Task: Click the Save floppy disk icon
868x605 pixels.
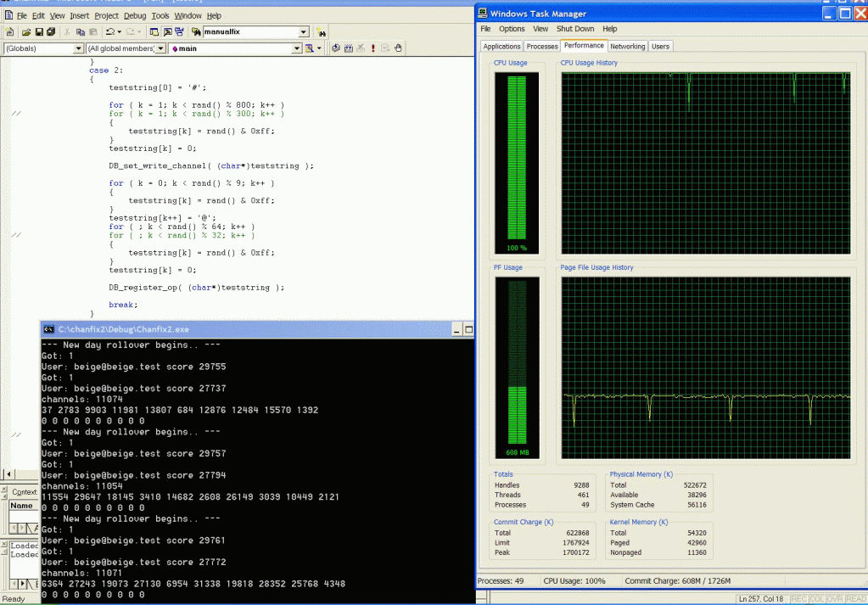Action: 39,32
